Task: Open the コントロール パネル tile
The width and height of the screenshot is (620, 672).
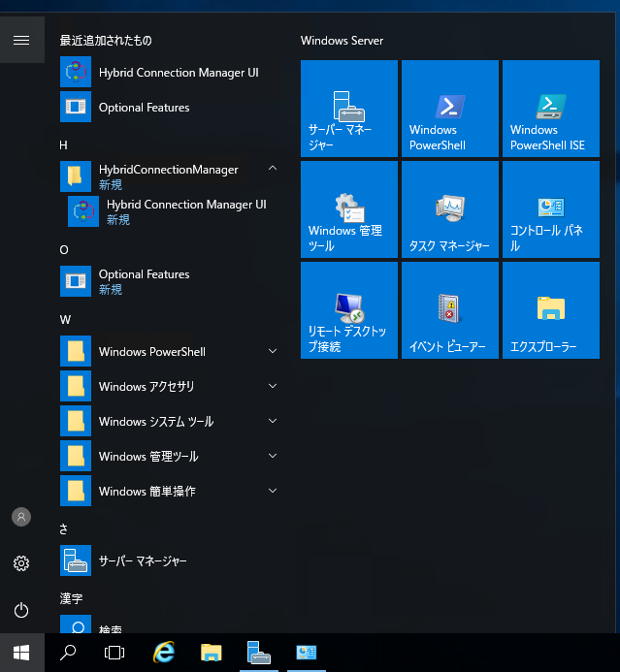Action: pyautogui.click(x=551, y=209)
